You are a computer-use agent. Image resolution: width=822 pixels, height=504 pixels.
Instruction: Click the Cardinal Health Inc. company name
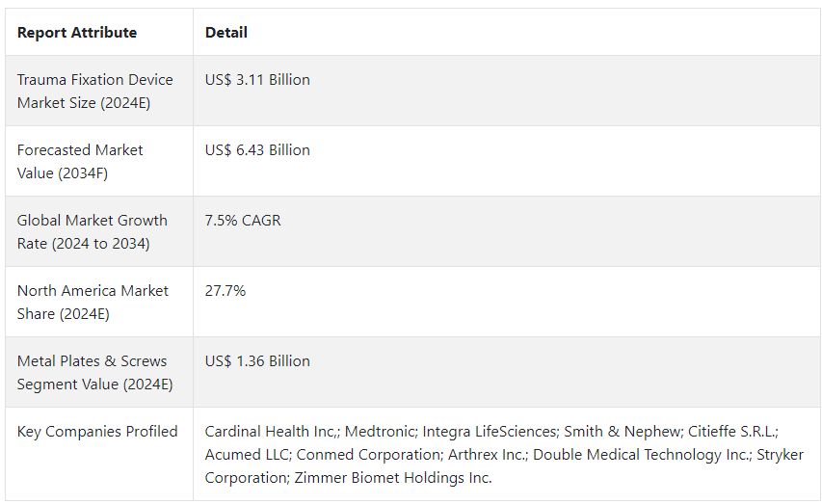[x=271, y=431]
